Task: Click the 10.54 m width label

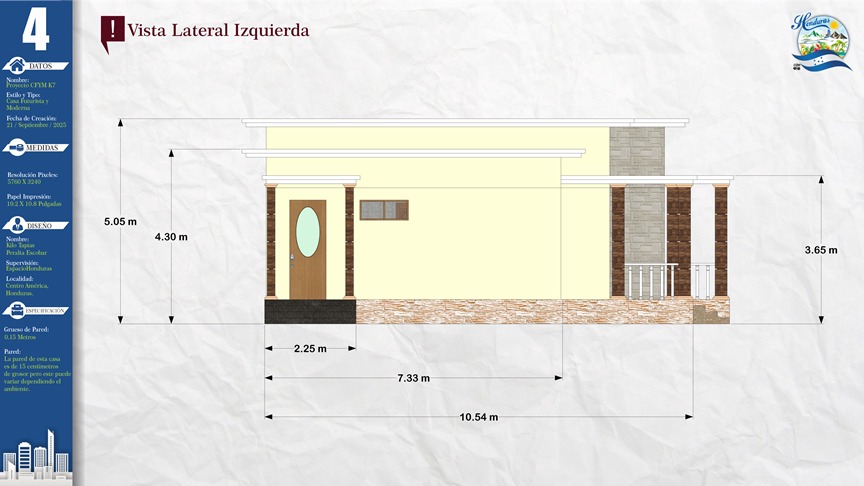Action: click(x=478, y=416)
